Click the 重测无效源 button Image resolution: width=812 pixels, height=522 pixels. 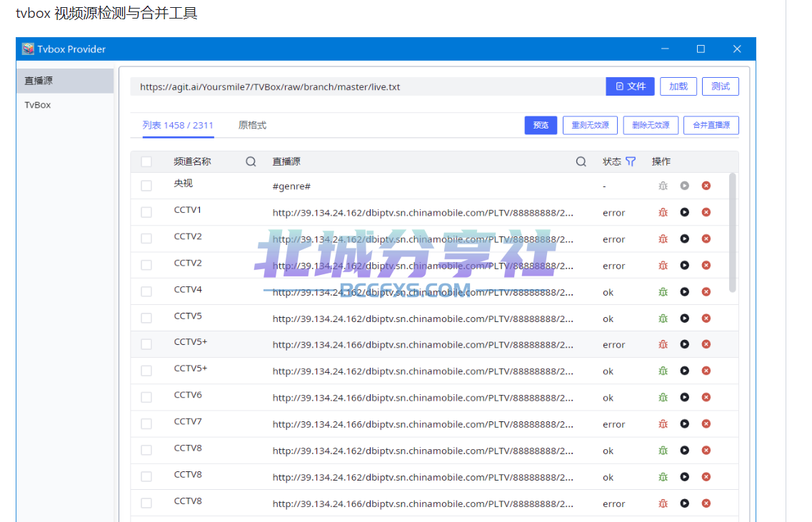coord(590,125)
